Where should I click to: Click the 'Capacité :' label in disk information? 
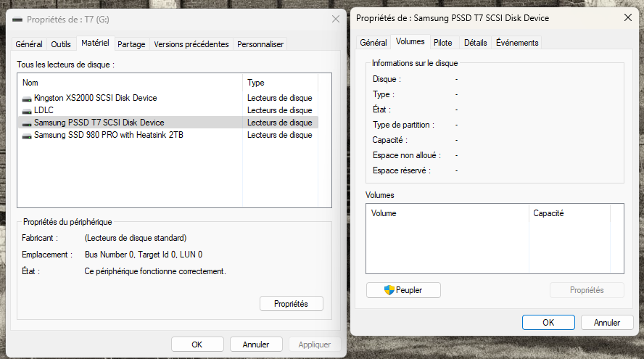pos(390,140)
